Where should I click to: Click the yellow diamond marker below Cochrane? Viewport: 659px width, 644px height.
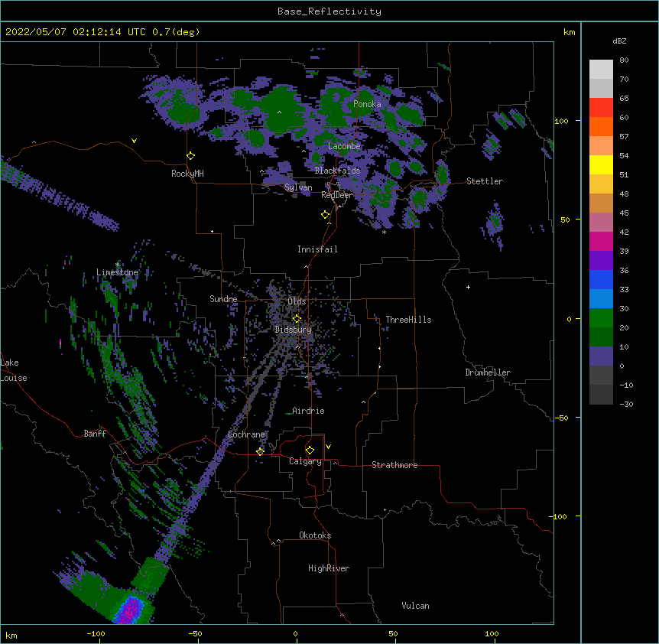260,451
